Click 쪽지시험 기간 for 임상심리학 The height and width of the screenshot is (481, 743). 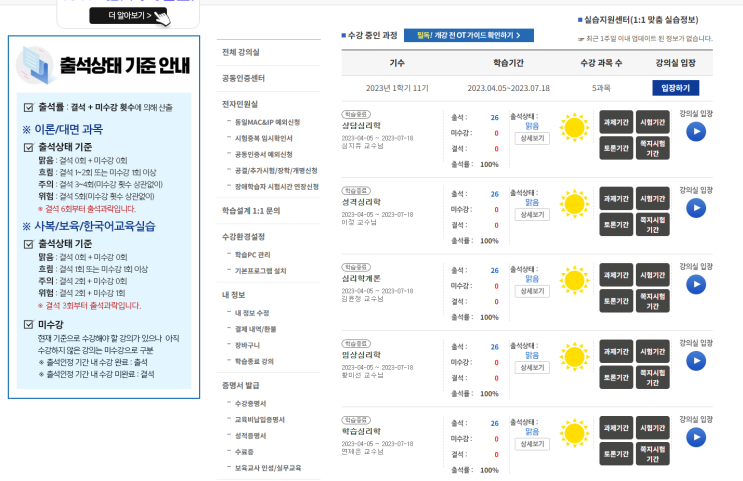pyautogui.click(x=652, y=377)
